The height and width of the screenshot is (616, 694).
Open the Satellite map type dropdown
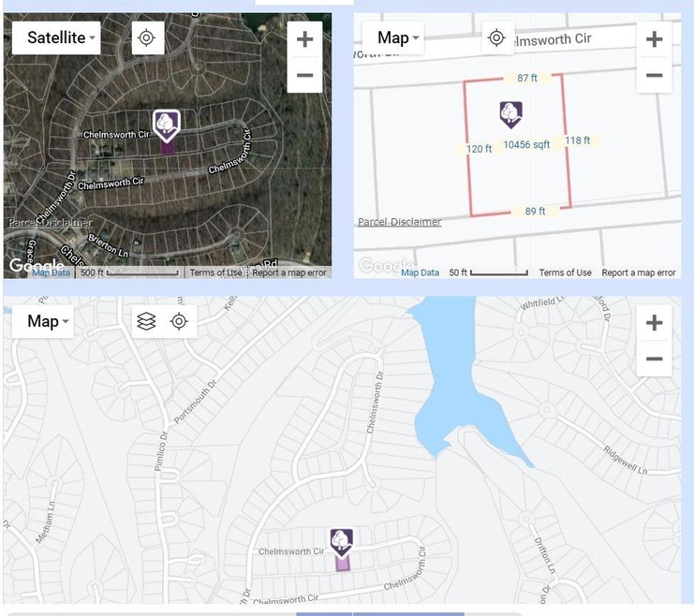[x=56, y=38]
